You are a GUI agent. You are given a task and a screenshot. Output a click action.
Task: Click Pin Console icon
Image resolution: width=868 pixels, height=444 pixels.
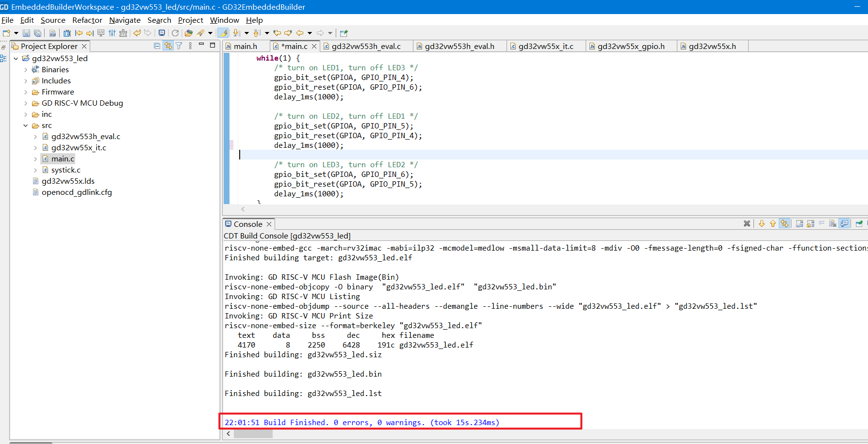(859, 223)
